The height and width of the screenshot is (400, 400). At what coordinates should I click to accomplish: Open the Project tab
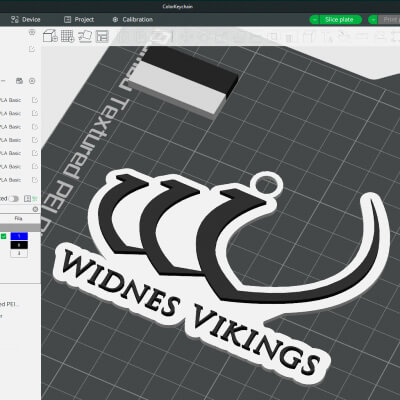pyautogui.click(x=79, y=20)
